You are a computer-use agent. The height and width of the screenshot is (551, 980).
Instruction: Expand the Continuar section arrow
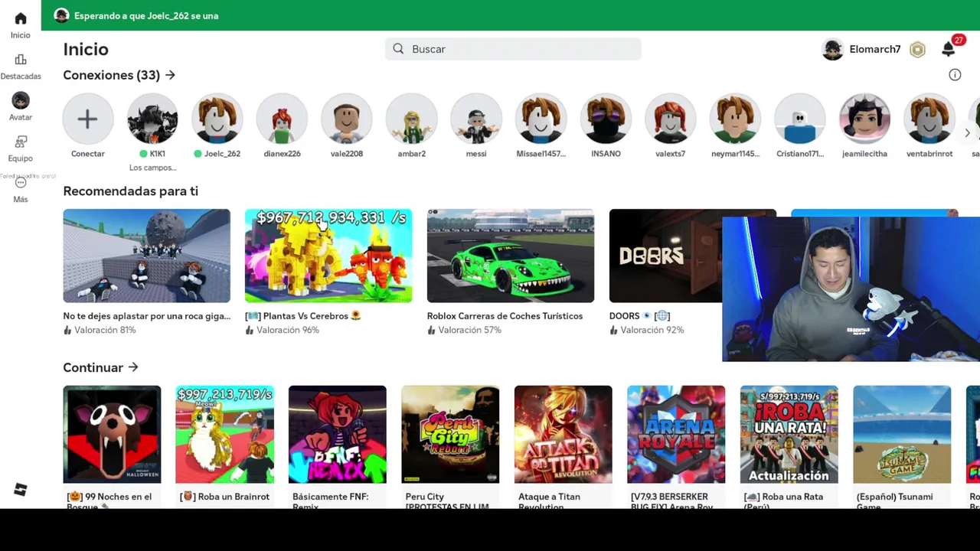click(133, 367)
